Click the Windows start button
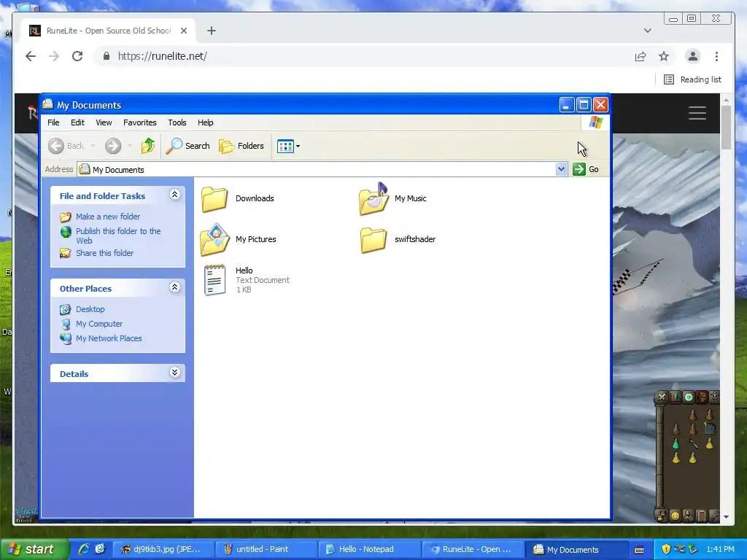Image resolution: width=747 pixels, height=560 pixels. click(x=34, y=549)
